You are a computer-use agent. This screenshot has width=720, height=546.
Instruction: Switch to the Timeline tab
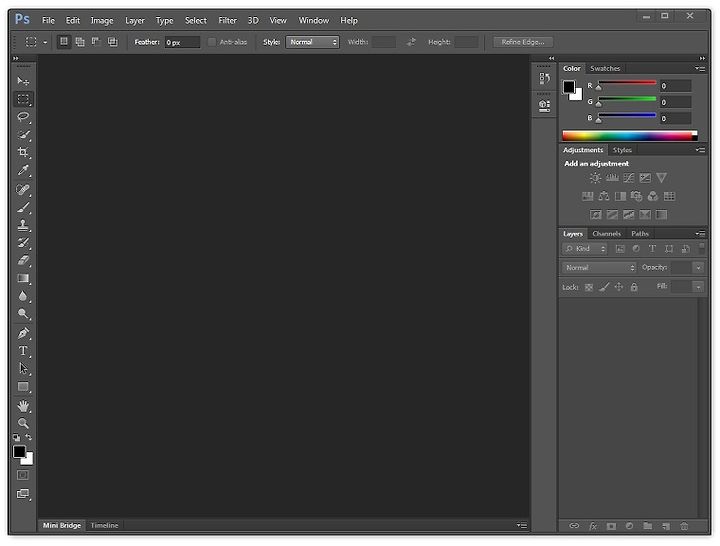104,525
